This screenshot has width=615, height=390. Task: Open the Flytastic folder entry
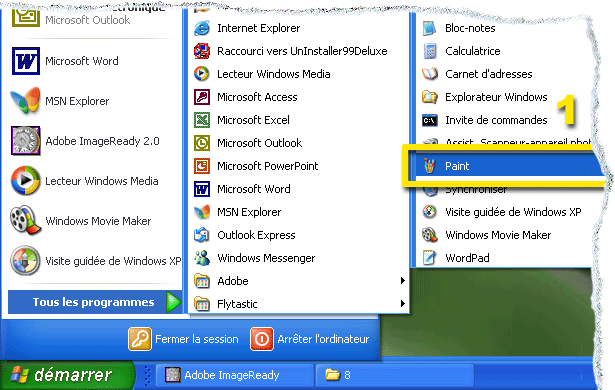click(x=299, y=304)
